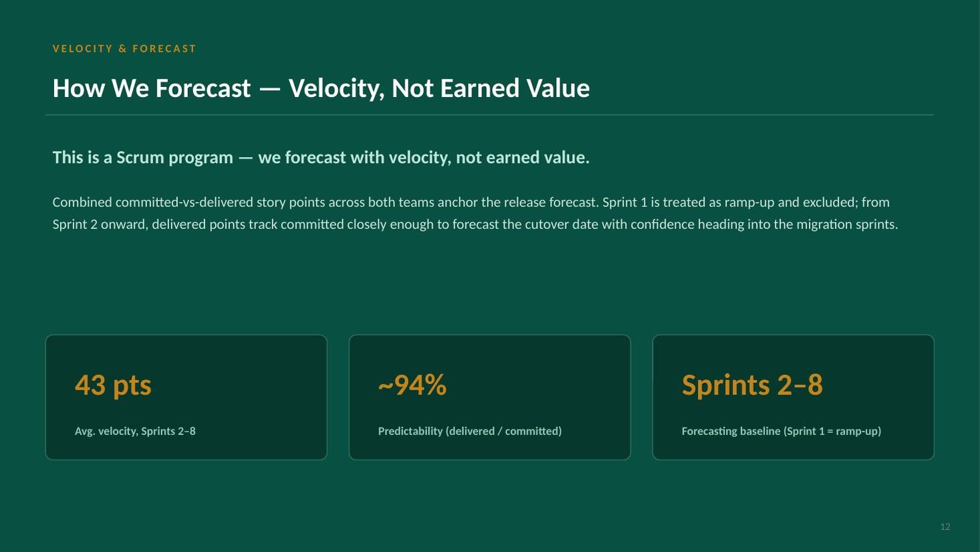Select the paragraph about committed-vs-delivered story points
The width and height of the screenshot is (980, 552).
pyautogui.click(x=475, y=213)
